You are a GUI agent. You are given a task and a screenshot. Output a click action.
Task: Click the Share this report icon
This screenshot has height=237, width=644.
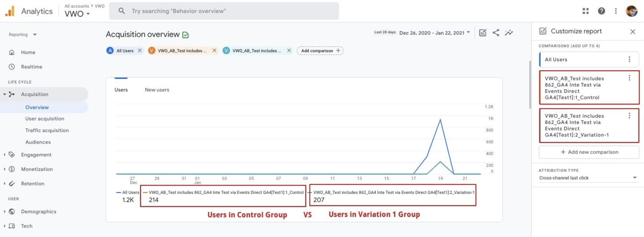click(x=496, y=33)
